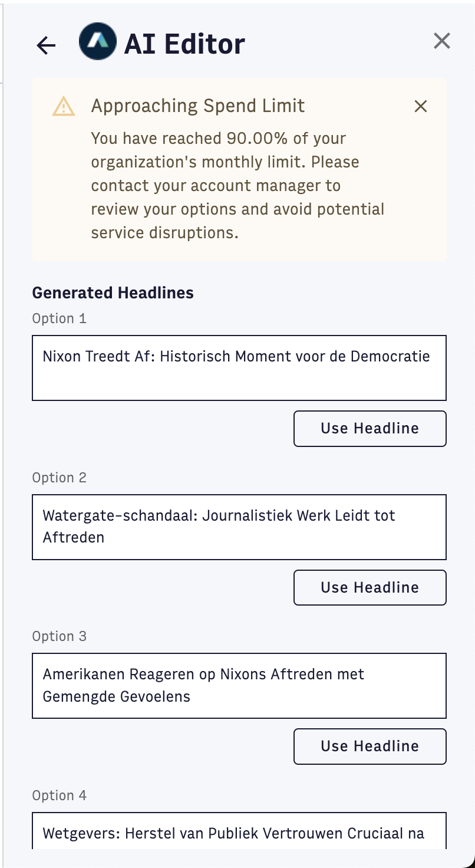Dismiss the Approaching Spend Limit alert
Screen dimensions: 475x868
[420, 106]
